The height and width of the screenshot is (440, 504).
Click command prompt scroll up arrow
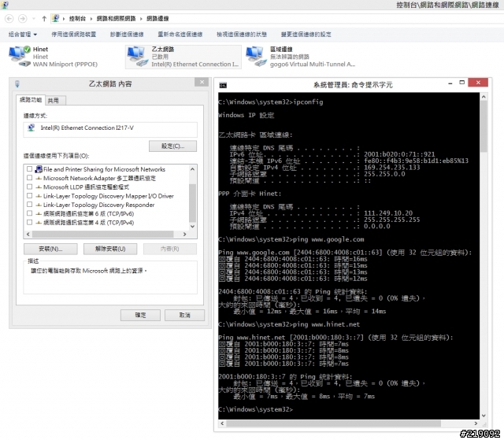click(484, 97)
